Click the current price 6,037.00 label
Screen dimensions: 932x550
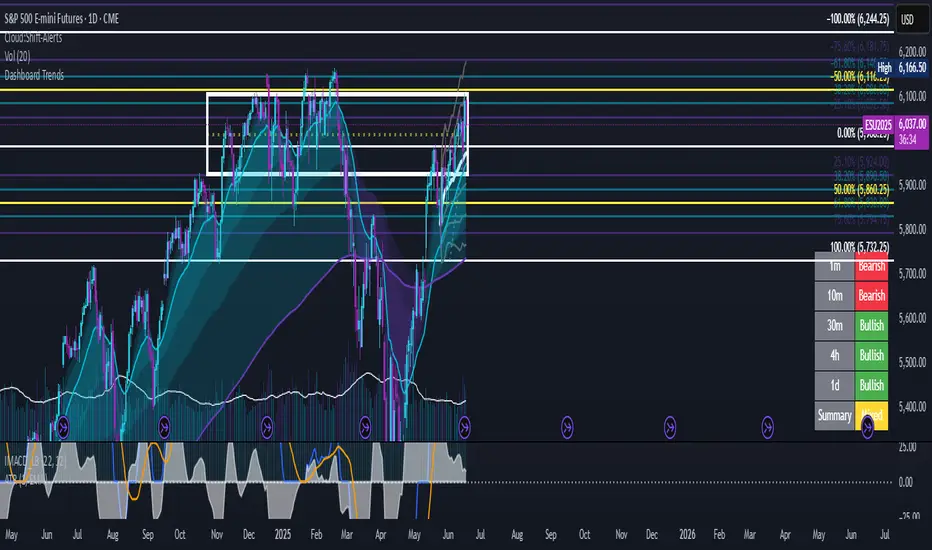[912, 124]
